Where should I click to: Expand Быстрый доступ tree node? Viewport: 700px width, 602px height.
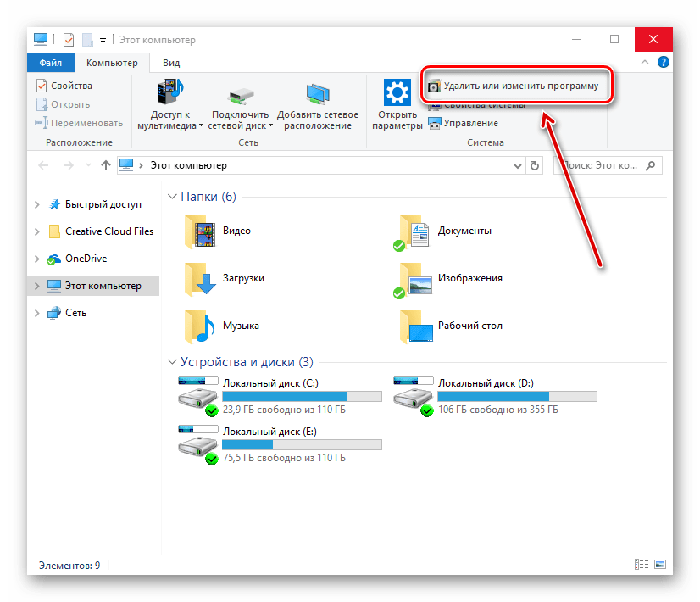click(x=37, y=205)
